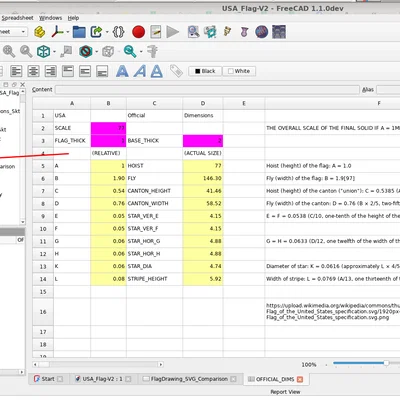Click in the Content input field

(x=207, y=90)
